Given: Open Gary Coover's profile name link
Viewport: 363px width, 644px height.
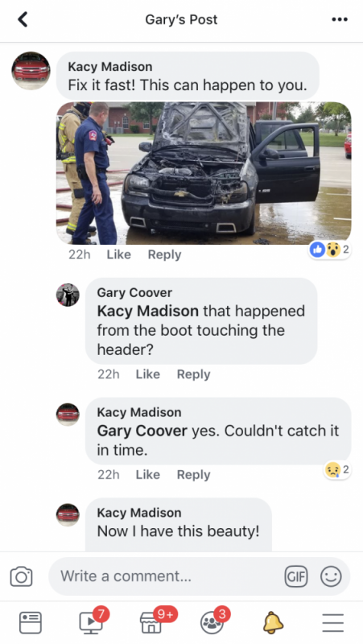Looking at the screenshot, I should point(134,292).
